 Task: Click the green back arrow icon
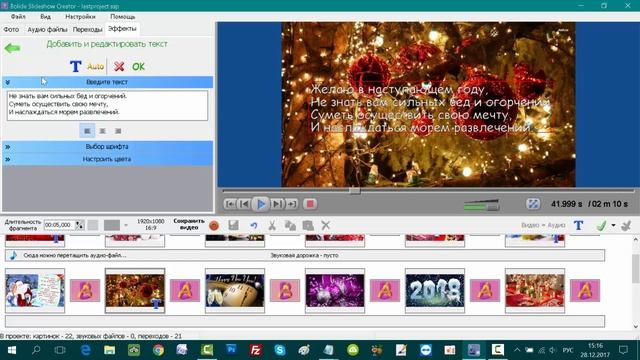pyautogui.click(x=12, y=48)
